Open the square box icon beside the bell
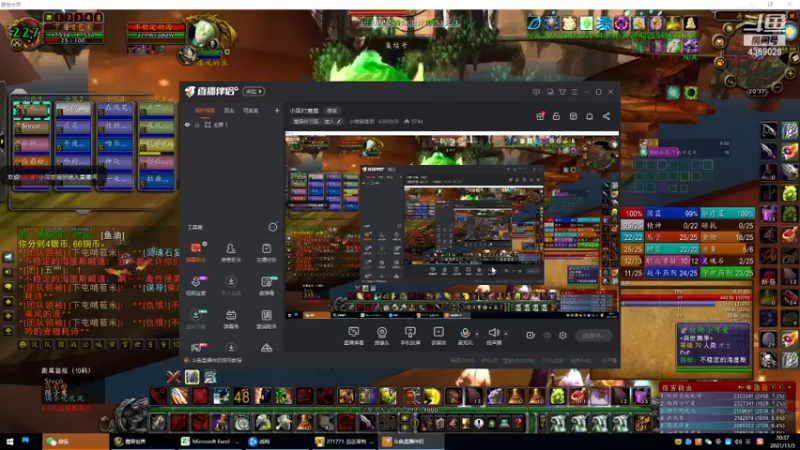Screen dimensions: 800x450 coord(573,116)
